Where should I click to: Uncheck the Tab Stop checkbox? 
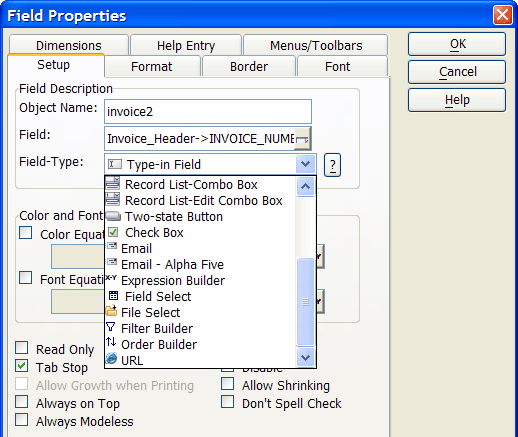point(22,366)
